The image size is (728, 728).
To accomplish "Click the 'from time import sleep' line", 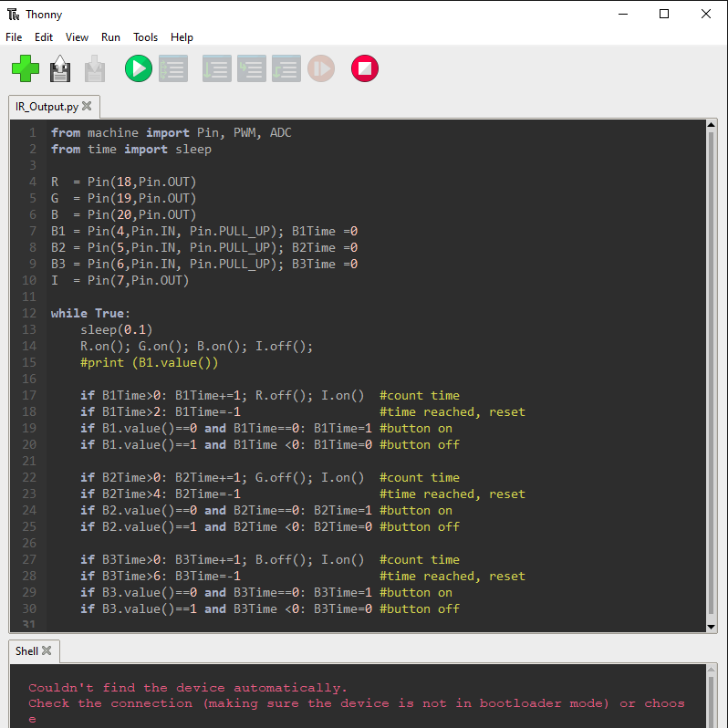I will coord(131,149).
